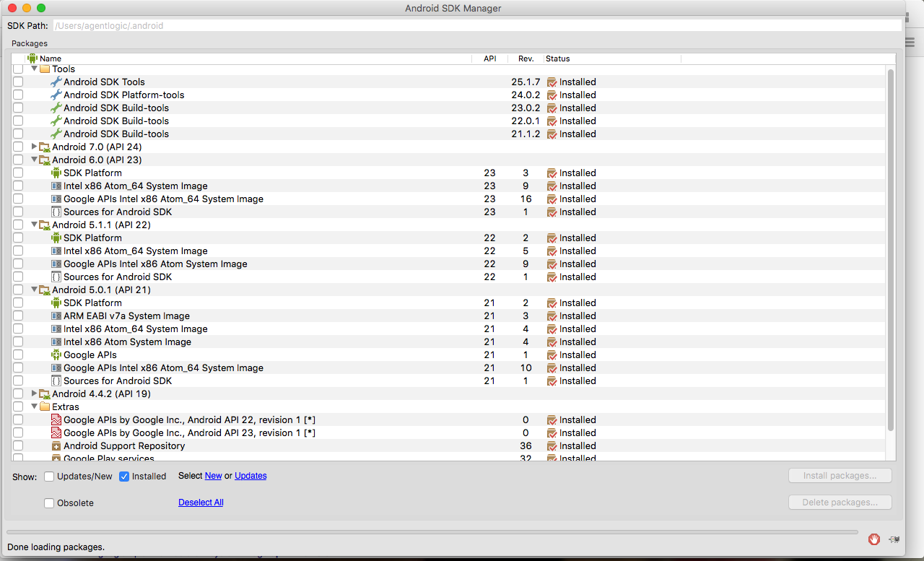Click the Android SDK Manager title bar text

(x=453, y=8)
